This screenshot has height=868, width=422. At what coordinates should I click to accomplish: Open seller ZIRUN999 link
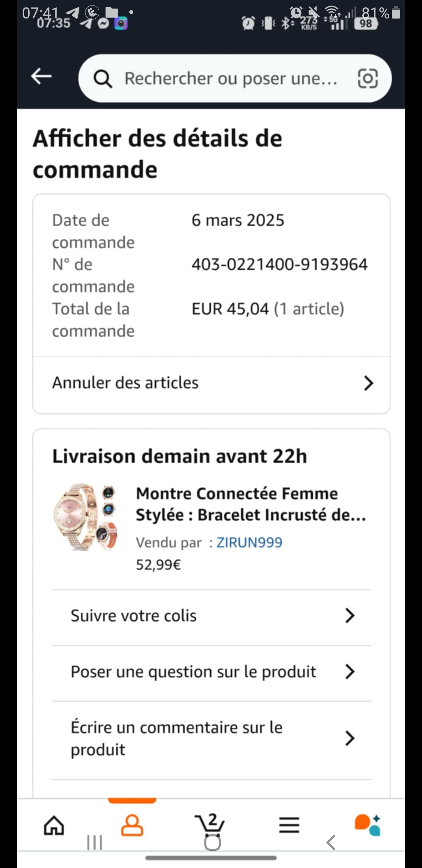[x=249, y=542]
